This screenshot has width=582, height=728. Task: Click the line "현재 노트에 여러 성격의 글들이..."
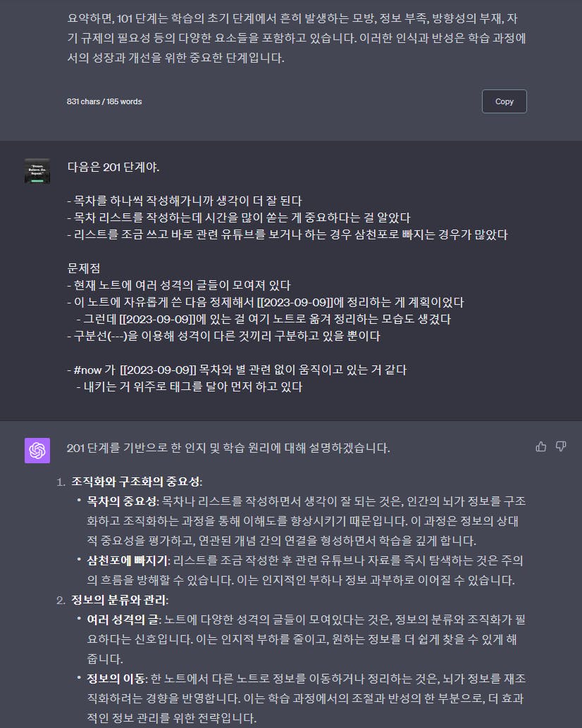pyautogui.click(x=179, y=285)
